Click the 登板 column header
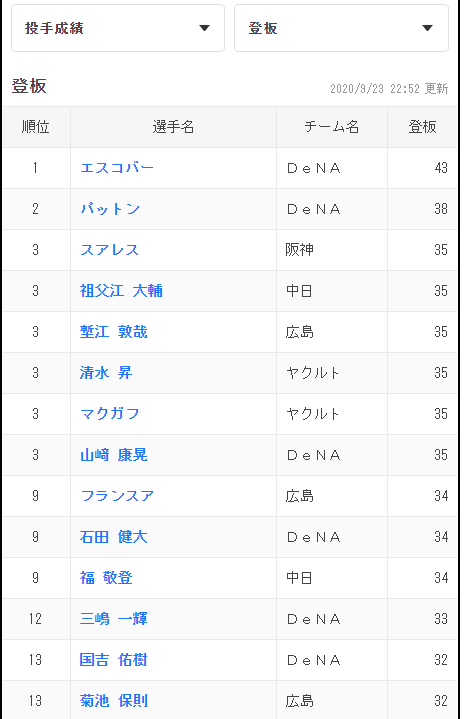 422,127
